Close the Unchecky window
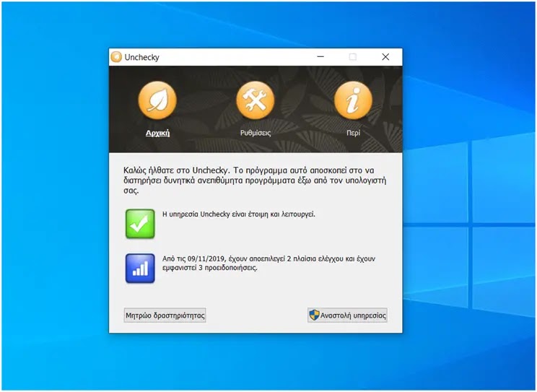The height and width of the screenshot is (392, 537). point(385,57)
